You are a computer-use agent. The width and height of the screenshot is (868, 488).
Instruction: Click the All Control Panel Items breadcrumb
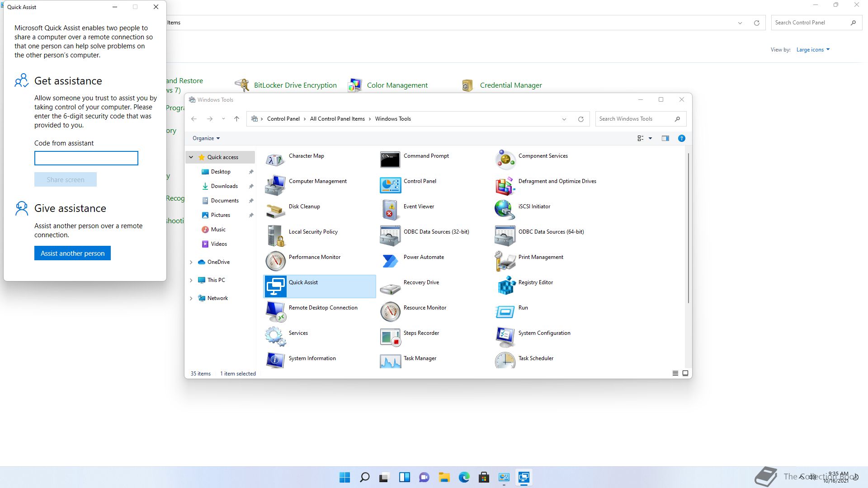click(337, 119)
